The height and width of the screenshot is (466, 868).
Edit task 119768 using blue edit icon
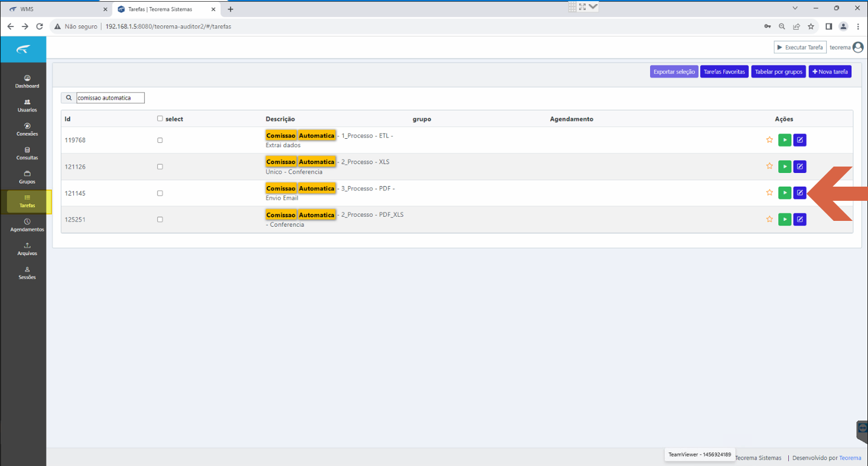click(800, 140)
